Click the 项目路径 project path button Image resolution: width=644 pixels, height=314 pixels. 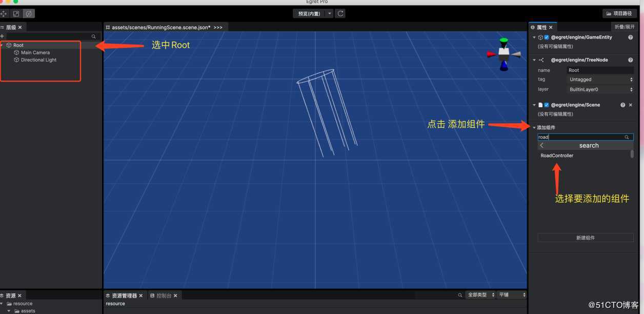(619, 13)
